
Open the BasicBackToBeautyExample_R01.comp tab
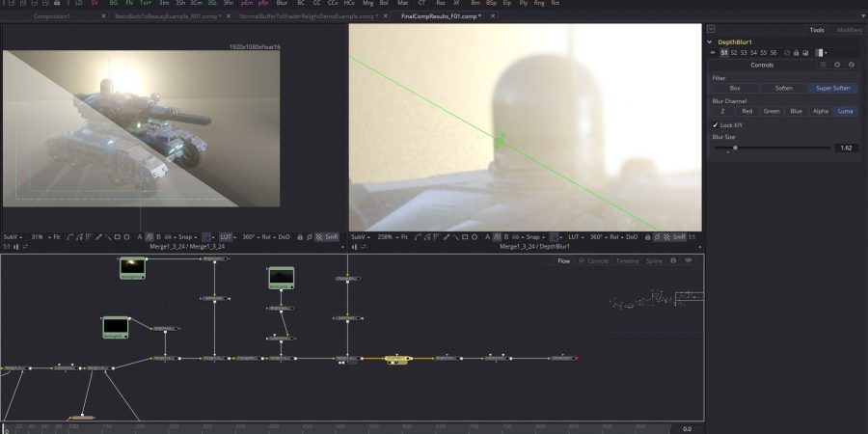click(x=166, y=16)
